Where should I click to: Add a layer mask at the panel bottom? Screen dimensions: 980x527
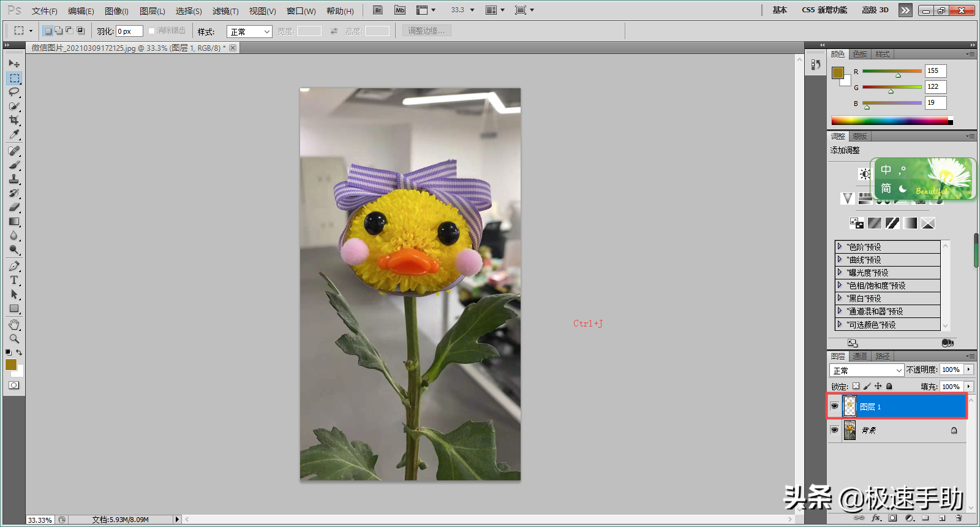[x=892, y=518]
